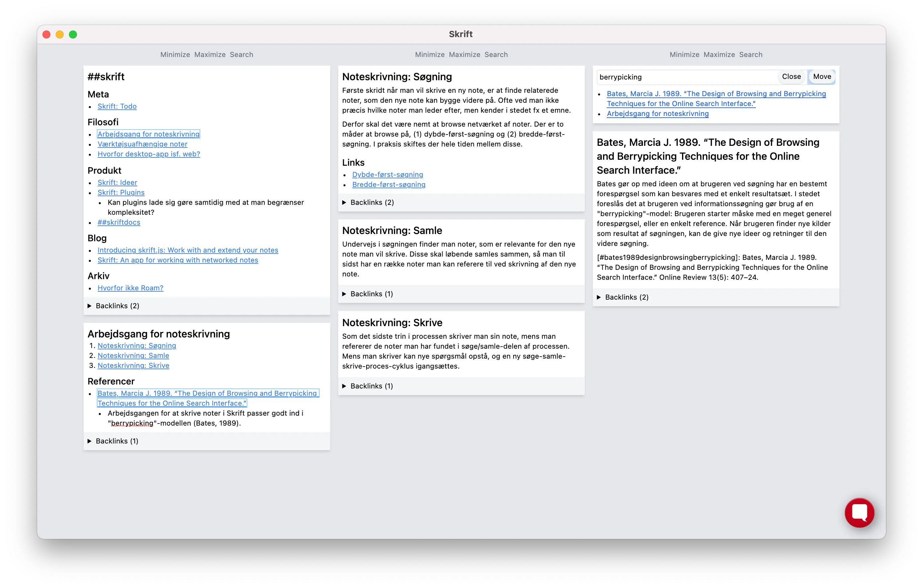The image size is (923, 588).
Task: Open the Skrift: Todo link
Action: (117, 106)
